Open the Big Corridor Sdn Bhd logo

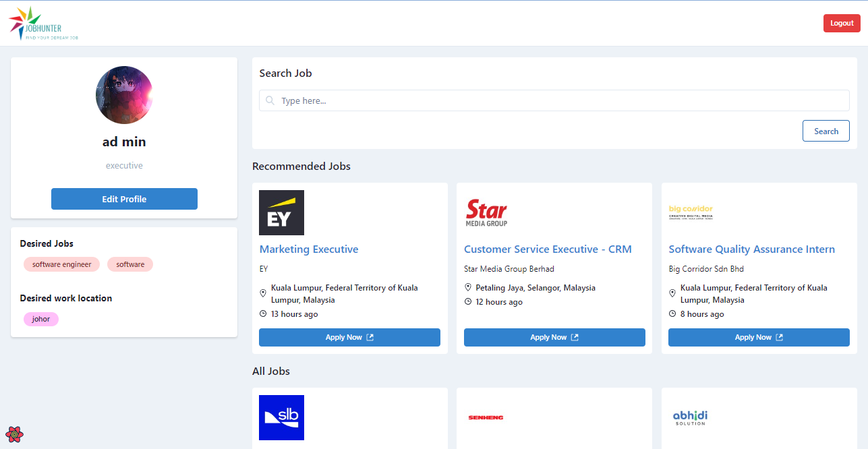tap(691, 212)
